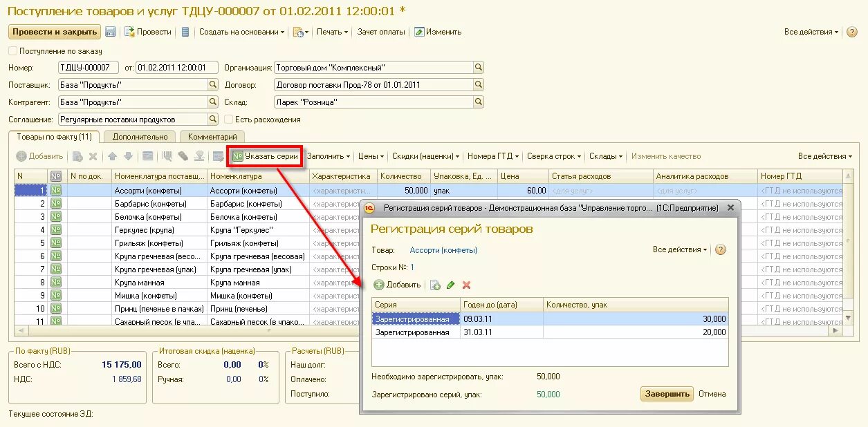
Task: Click help question icon in series dialog
Action: 721,250
